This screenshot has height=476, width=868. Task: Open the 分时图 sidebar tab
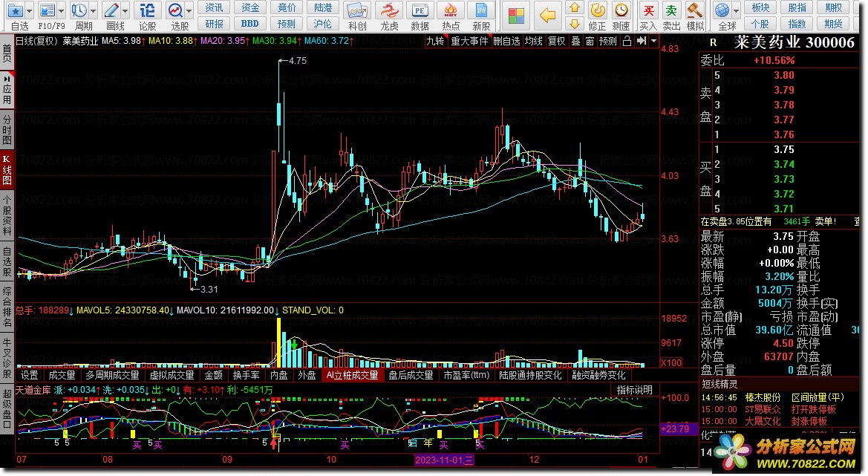tap(7, 128)
